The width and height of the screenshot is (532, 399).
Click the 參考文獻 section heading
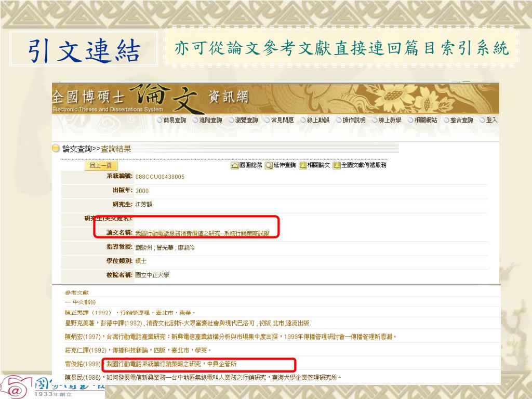click(x=77, y=292)
